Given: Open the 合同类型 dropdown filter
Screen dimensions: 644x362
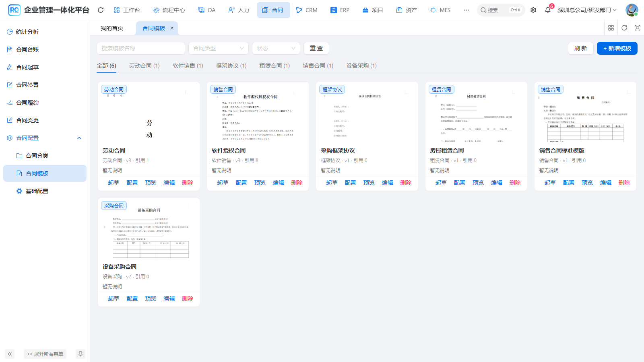Looking at the screenshot, I should click(x=219, y=48).
